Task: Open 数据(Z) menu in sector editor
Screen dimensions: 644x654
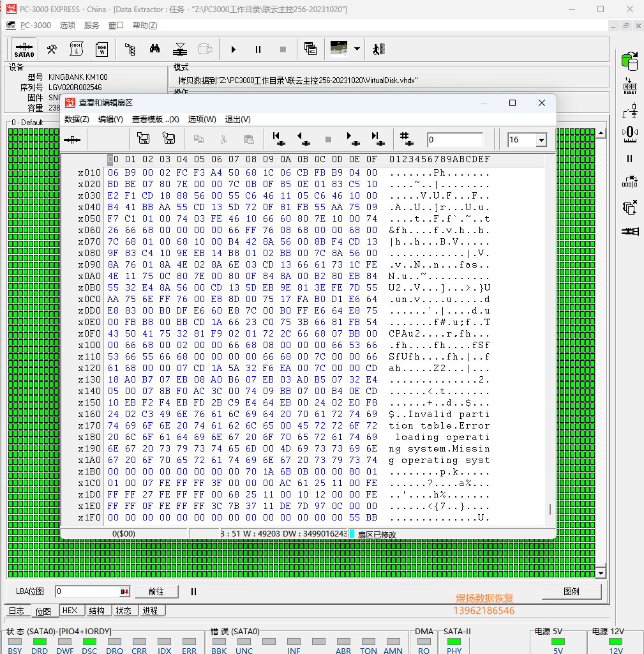Action: [77, 119]
